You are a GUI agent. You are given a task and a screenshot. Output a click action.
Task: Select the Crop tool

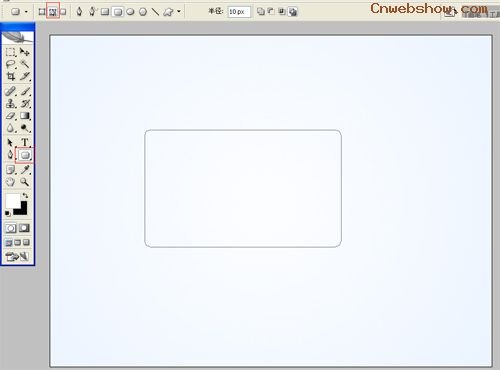pos(10,76)
